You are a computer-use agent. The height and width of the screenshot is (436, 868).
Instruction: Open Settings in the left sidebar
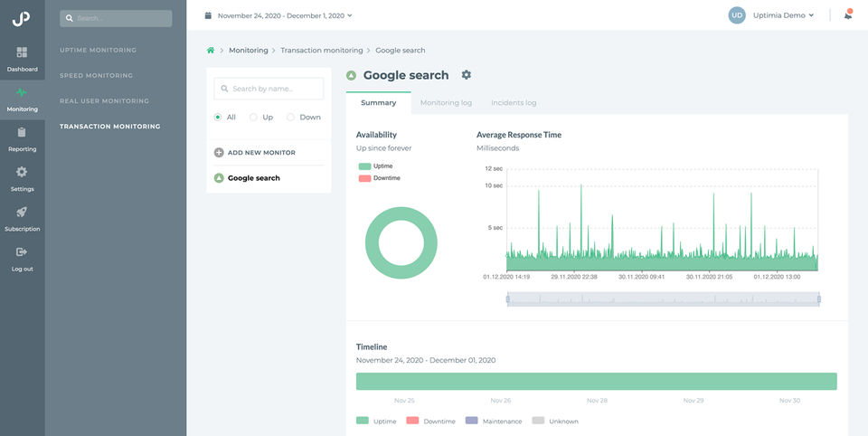click(x=22, y=172)
